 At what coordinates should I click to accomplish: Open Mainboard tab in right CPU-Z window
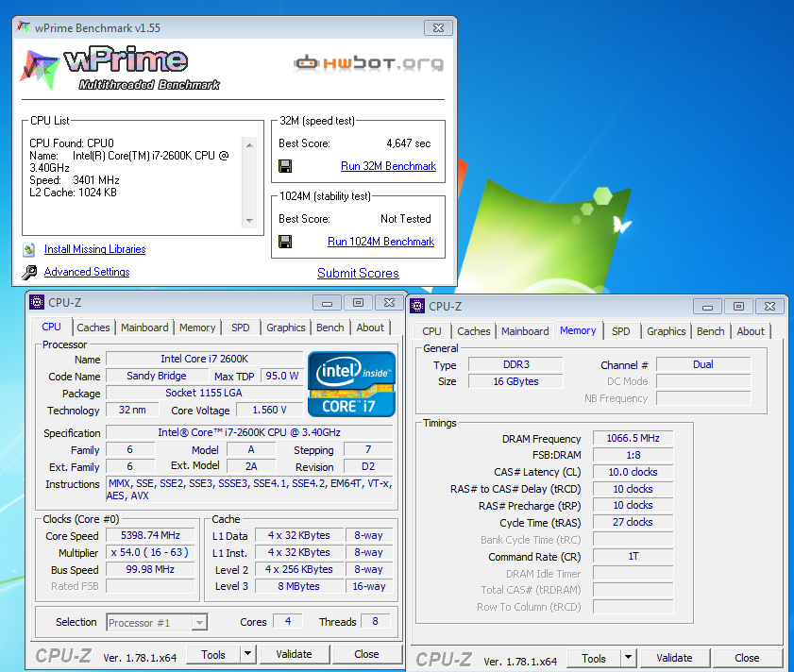(525, 331)
